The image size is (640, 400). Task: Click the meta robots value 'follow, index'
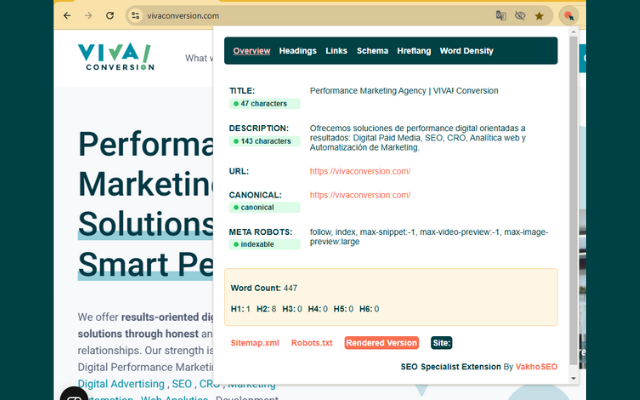pos(333,232)
